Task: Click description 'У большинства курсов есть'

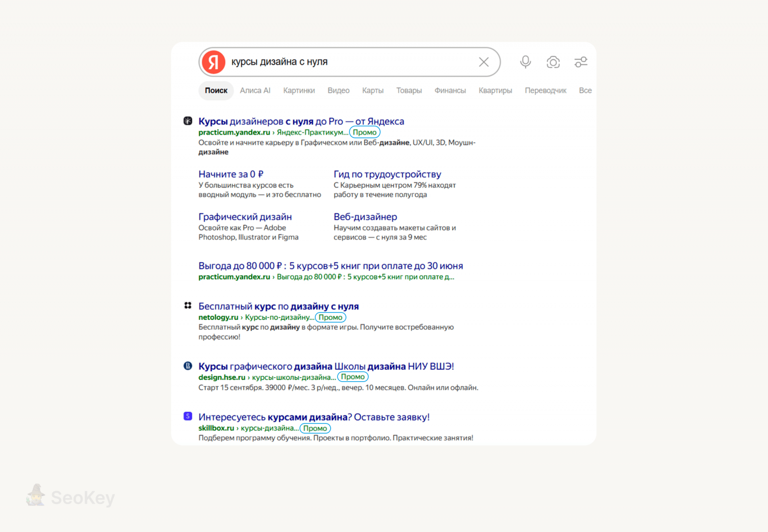Action: pyautogui.click(x=246, y=185)
